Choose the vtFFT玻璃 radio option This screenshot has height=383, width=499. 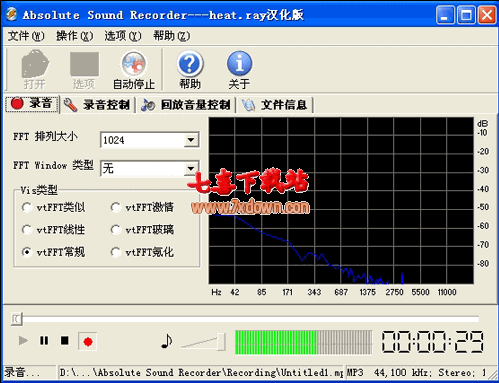click(x=116, y=230)
